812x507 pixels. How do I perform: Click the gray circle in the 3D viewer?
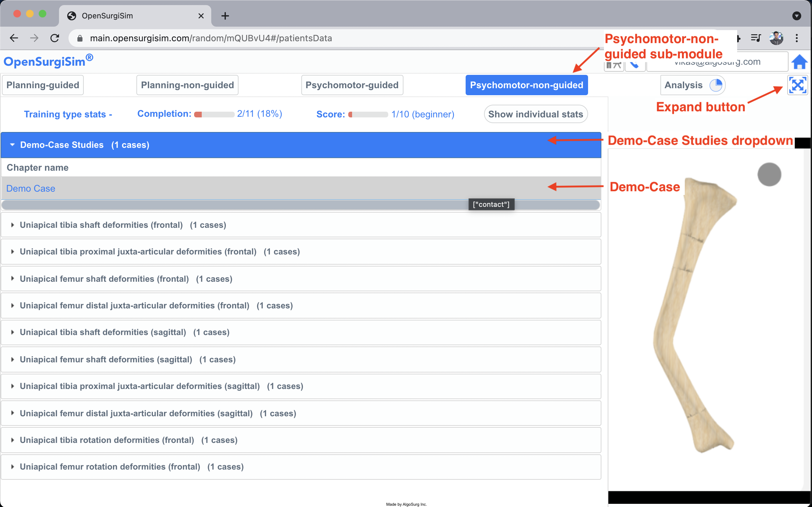pyautogui.click(x=769, y=174)
